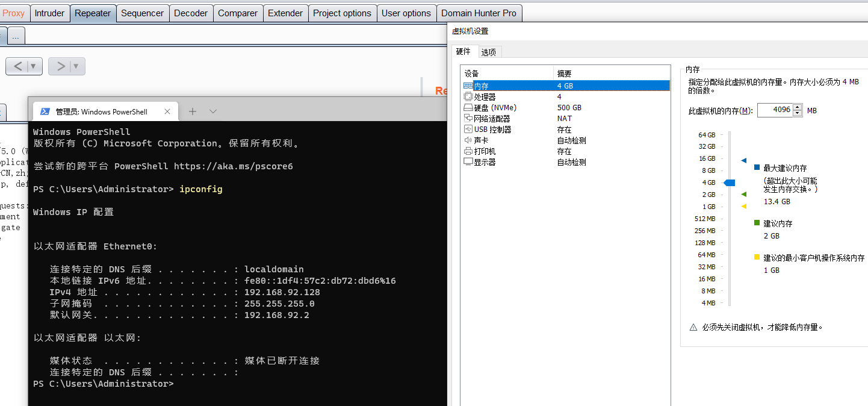Click the 64 GB memory scale label
The image size is (868, 406).
click(x=707, y=135)
